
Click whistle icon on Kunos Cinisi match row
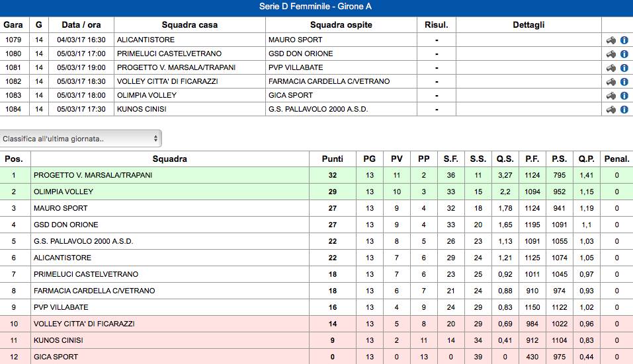pyautogui.click(x=611, y=109)
